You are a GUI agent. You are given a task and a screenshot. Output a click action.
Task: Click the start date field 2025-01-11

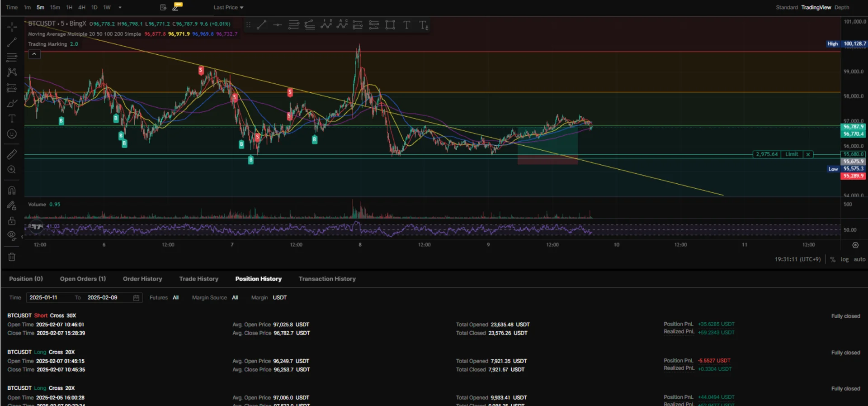point(43,297)
